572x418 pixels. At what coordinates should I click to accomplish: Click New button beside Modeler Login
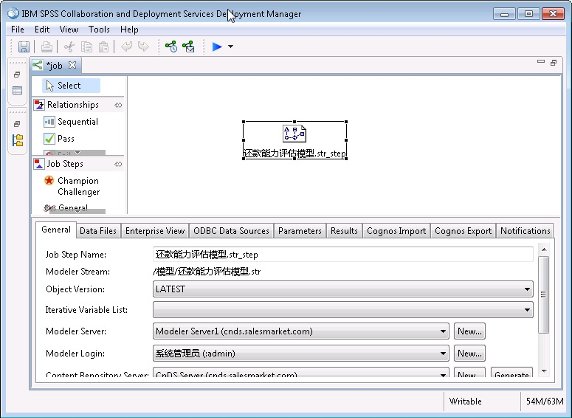point(469,353)
